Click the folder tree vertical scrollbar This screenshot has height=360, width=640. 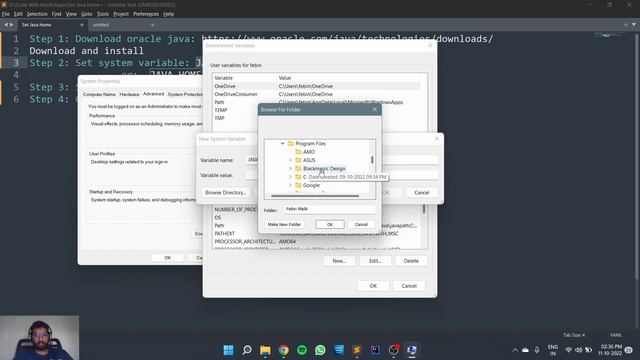click(372, 160)
